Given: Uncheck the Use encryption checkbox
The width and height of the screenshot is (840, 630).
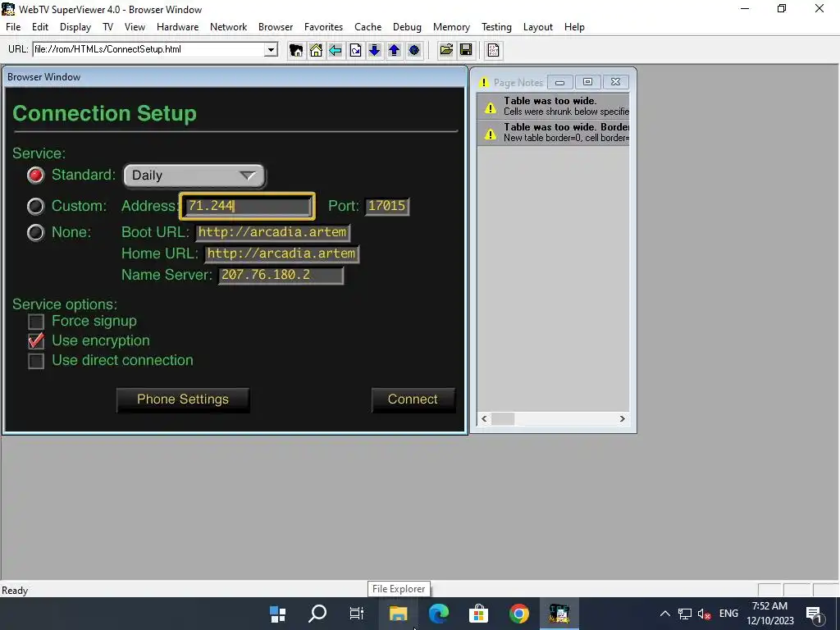Looking at the screenshot, I should click(x=36, y=340).
